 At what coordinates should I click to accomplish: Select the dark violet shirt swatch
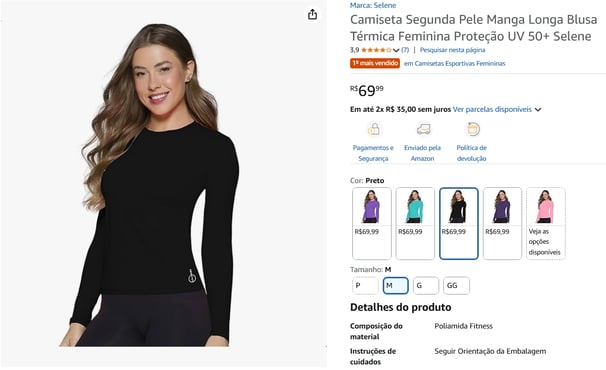(502, 223)
